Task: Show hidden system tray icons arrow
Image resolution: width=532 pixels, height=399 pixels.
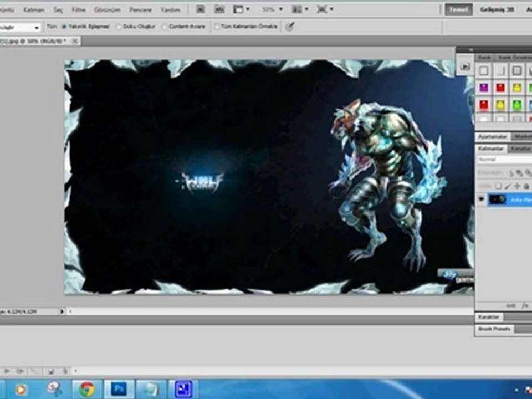Action: (516, 390)
